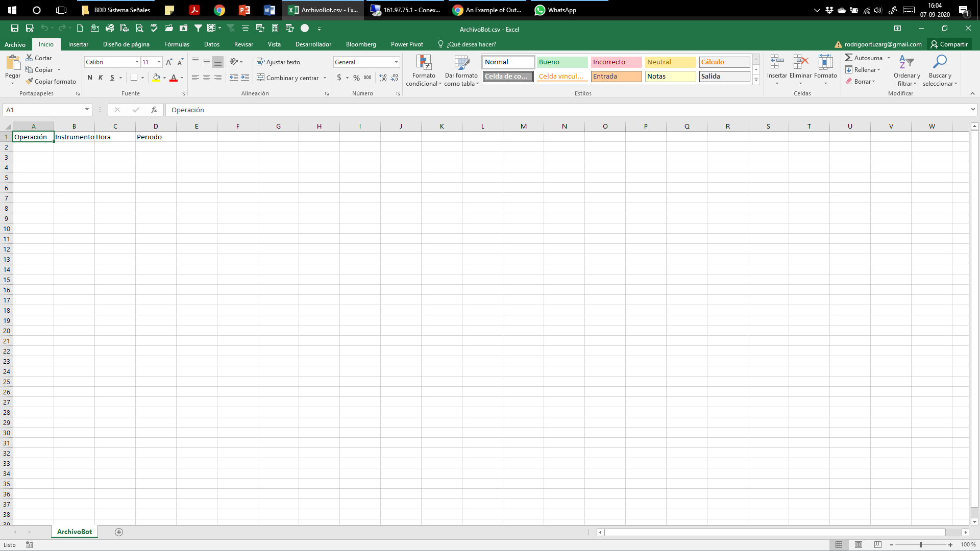Increase indent icon in Alineación group
Viewport: 980px width, 551px height.
[x=245, y=78]
